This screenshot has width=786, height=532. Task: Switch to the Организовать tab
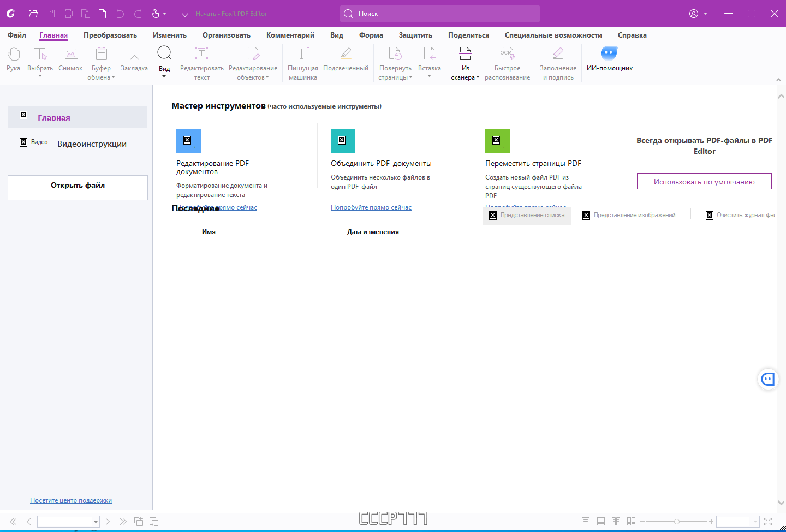tap(227, 35)
